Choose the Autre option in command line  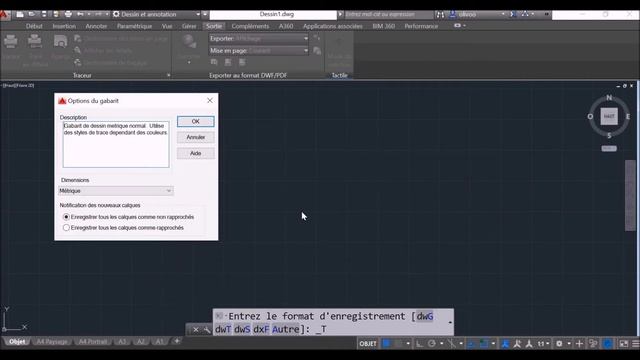(286, 329)
